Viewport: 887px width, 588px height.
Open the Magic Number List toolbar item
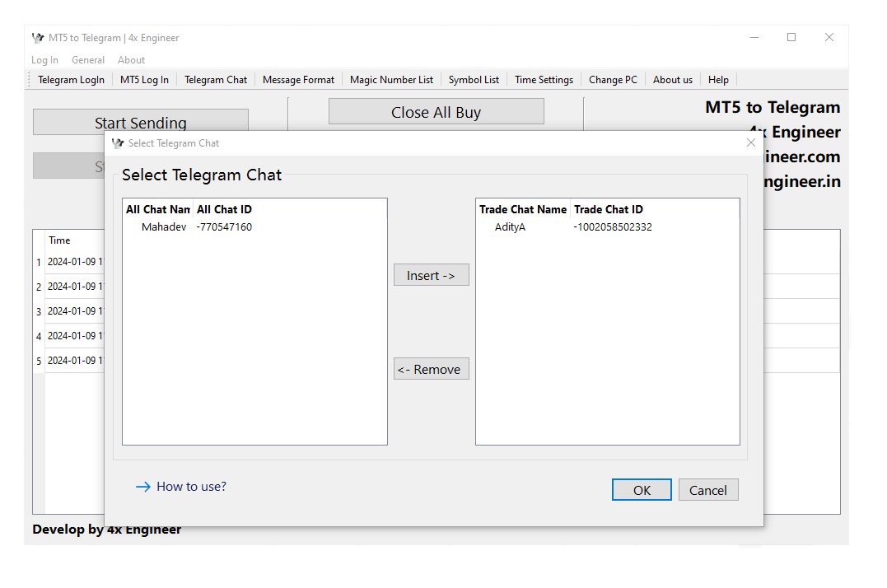tap(391, 80)
